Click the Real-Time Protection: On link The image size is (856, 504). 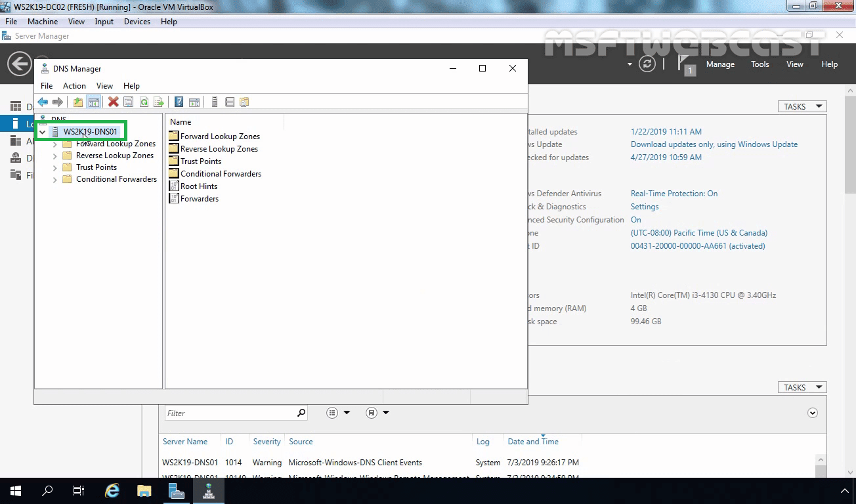[674, 194]
